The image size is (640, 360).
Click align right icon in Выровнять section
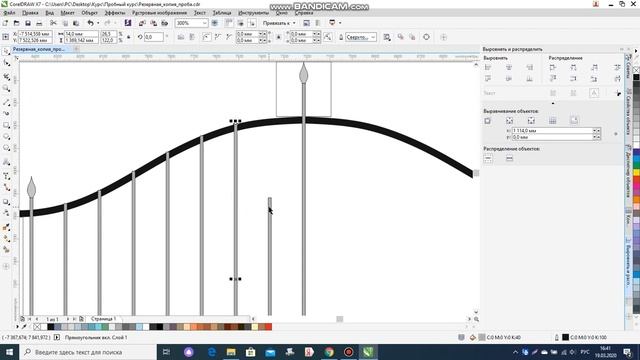point(529,67)
